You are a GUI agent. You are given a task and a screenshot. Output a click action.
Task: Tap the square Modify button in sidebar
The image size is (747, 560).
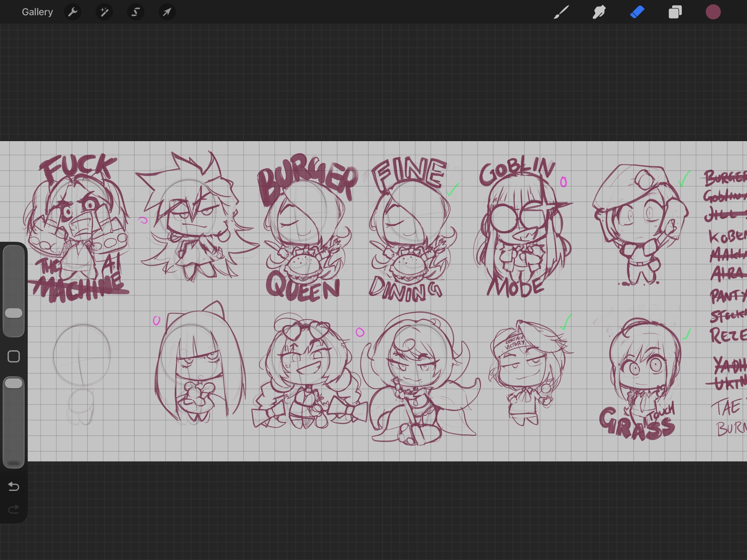(14, 357)
